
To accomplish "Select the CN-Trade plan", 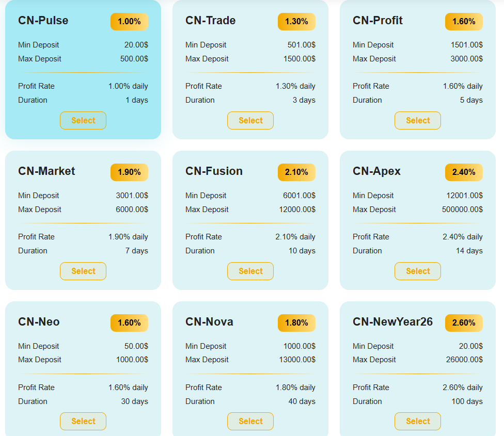I will pos(250,120).
